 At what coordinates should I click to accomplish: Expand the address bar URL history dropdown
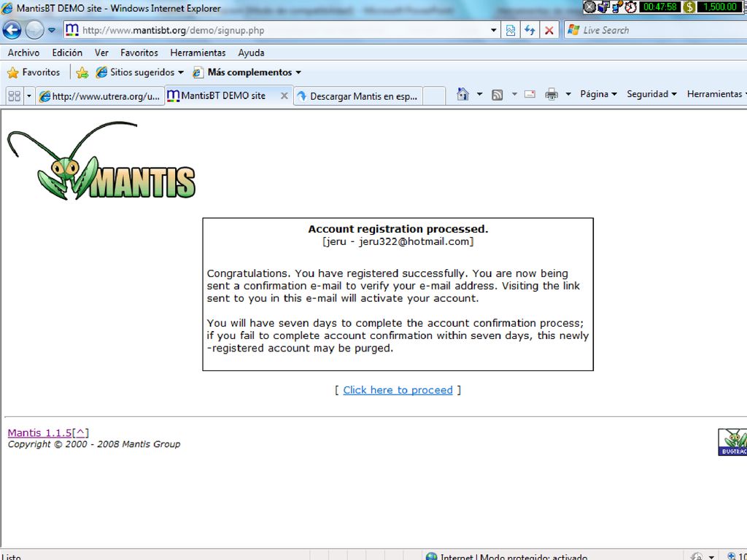click(494, 31)
